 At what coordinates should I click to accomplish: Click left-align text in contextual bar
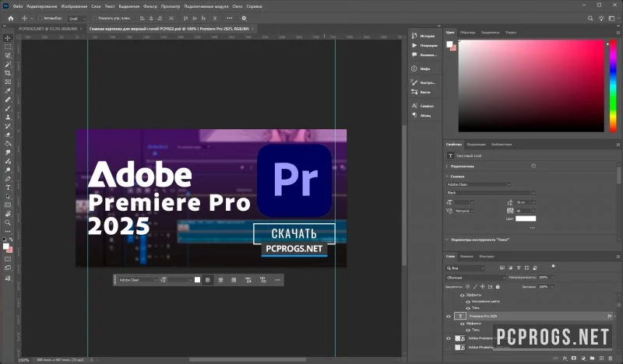coord(208,280)
